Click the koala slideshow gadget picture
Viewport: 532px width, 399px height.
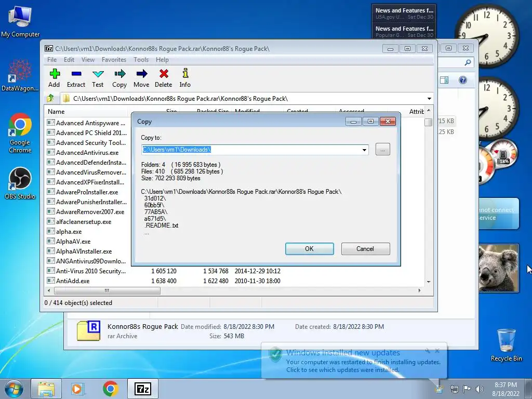pos(498,268)
